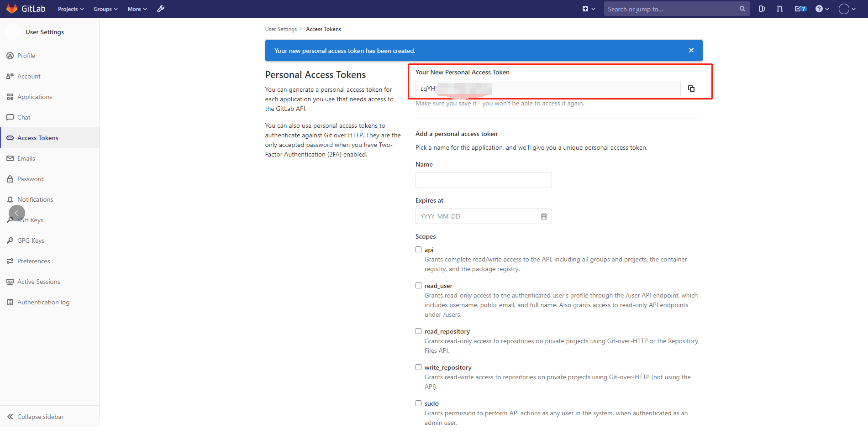Click the User Settings sidebar header
Screen dimensions: 868x439
coord(45,32)
